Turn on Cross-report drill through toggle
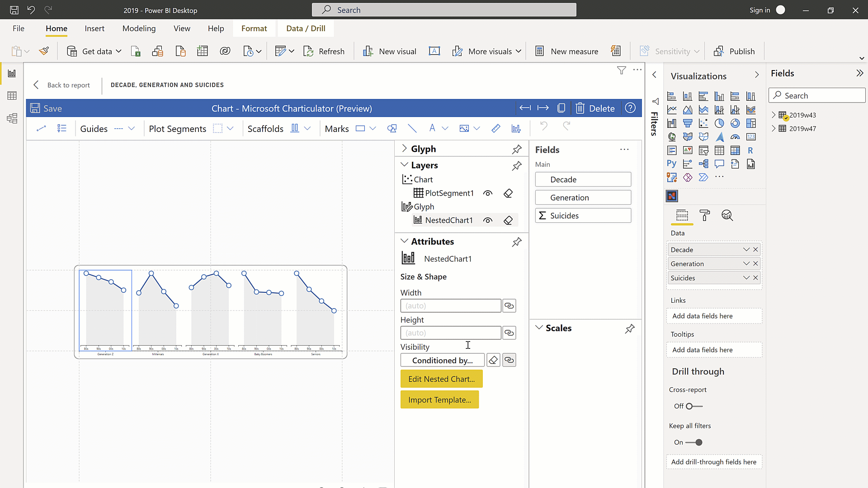The height and width of the screenshot is (488, 868). click(x=694, y=406)
